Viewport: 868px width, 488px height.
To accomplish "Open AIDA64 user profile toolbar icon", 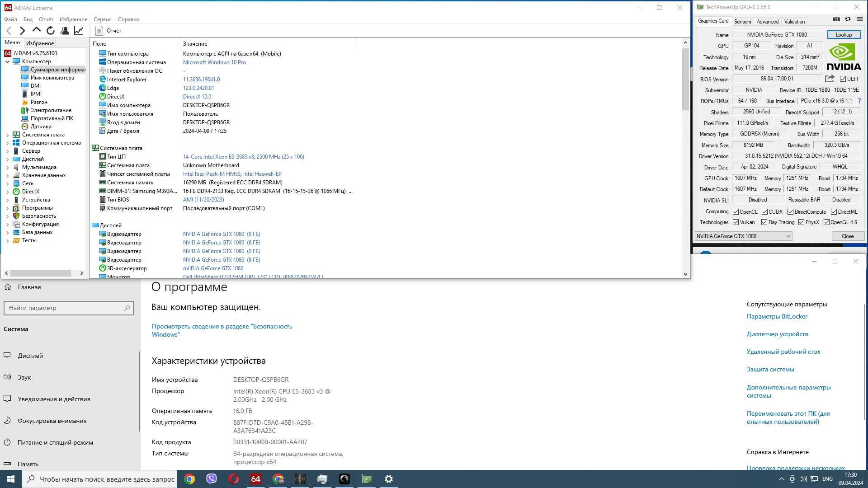I will click(x=65, y=31).
